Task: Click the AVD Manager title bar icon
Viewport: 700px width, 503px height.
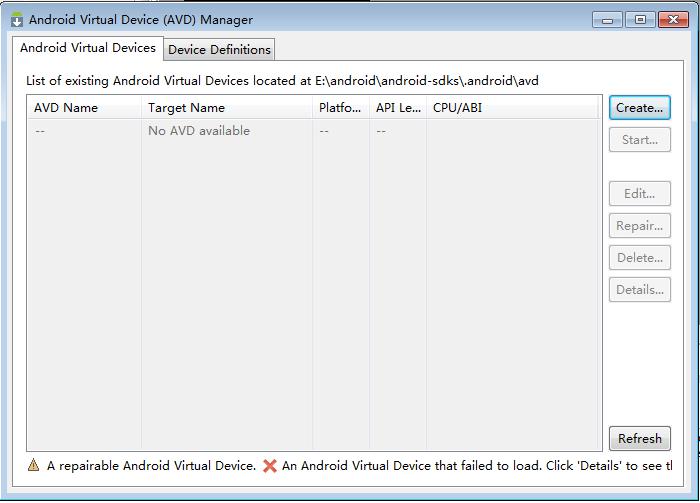Action: [17, 20]
